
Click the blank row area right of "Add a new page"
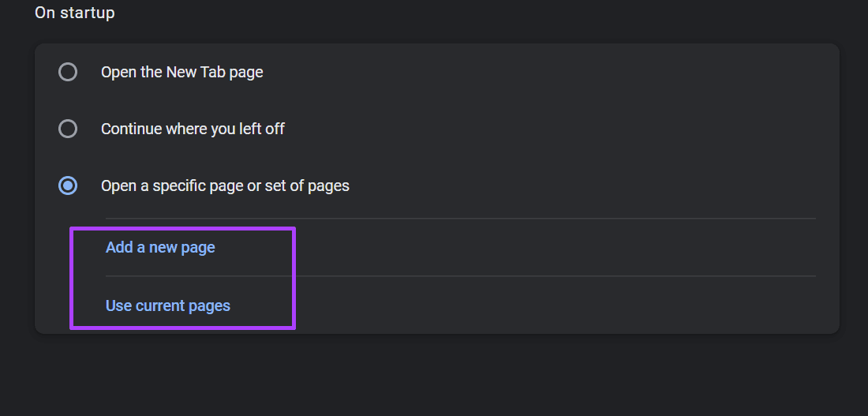coord(554,247)
